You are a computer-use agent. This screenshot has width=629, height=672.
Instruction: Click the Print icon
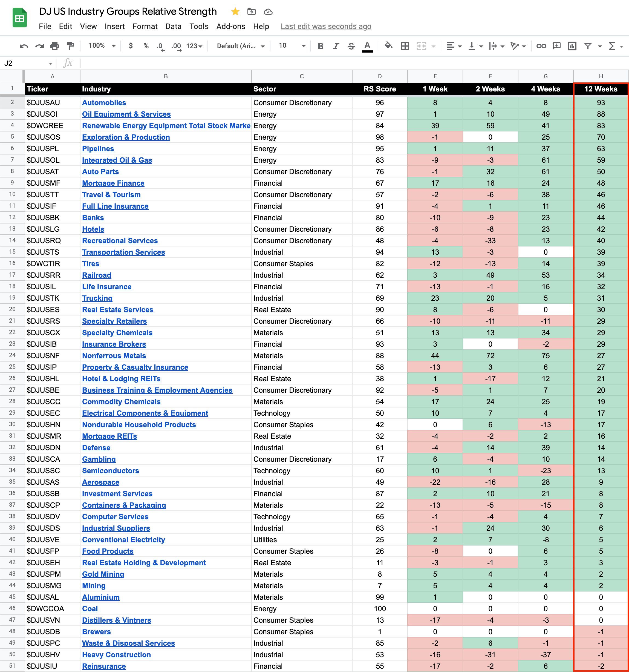click(55, 46)
